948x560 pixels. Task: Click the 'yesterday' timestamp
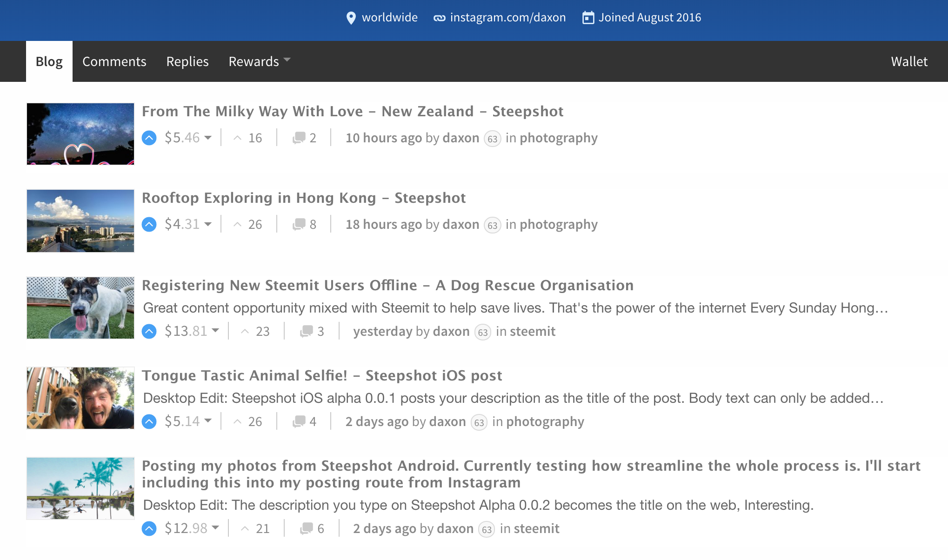383,332
